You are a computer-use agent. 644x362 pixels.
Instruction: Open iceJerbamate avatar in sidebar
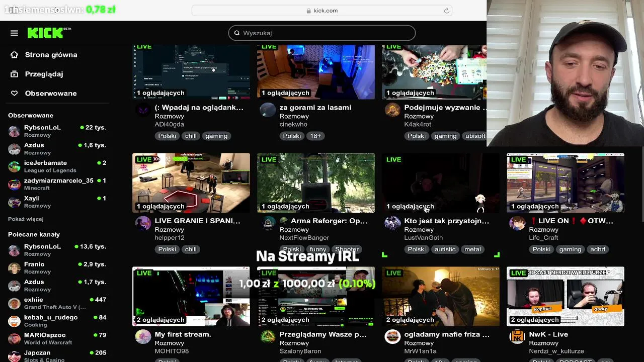[14, 166]
